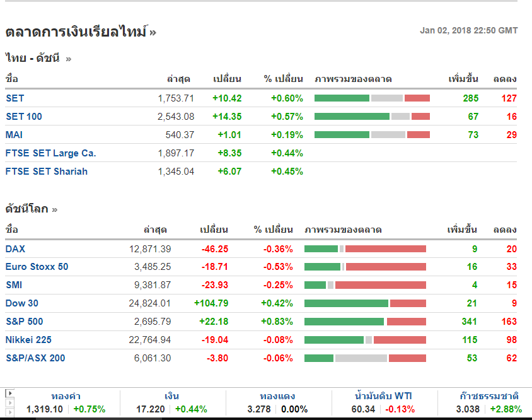Click the middle ticker arrow button

pyautogui.click(x=8, y=402)
